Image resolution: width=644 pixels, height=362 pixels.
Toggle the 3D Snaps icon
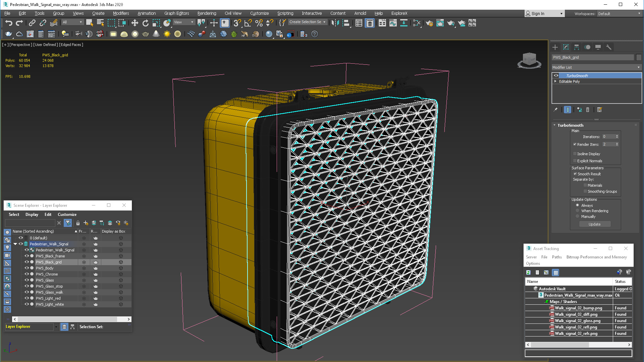237,23
